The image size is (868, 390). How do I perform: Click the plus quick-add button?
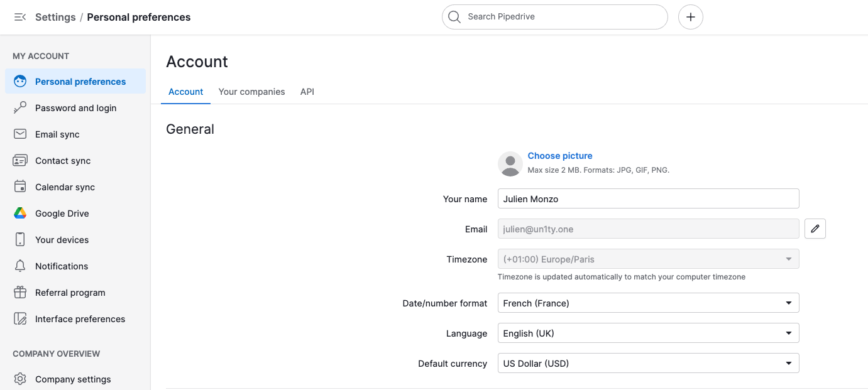(x=690, y=17)
